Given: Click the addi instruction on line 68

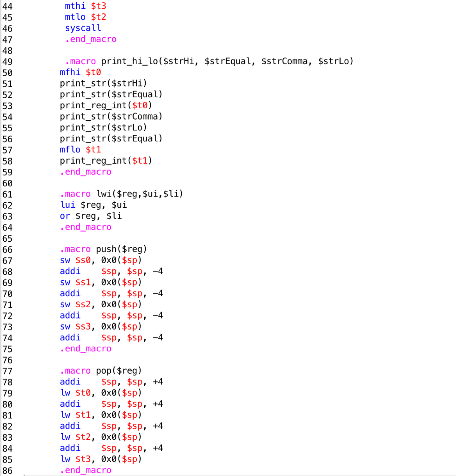Looking at the screenshot, I should point(70,271).
